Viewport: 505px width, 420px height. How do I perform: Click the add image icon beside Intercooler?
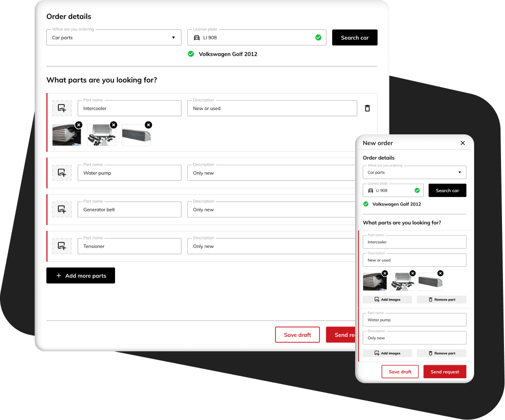coord(62,108)
